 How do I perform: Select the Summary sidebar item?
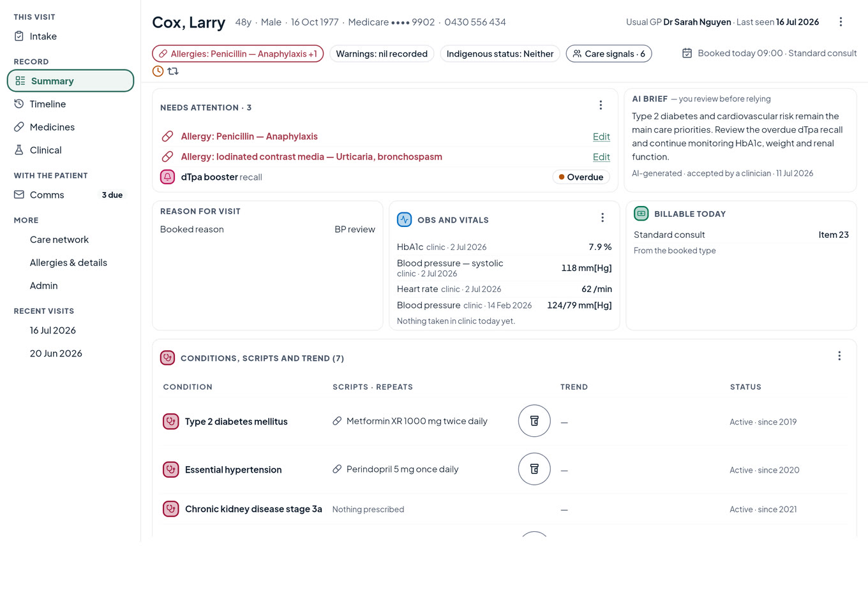coord(70,81)
